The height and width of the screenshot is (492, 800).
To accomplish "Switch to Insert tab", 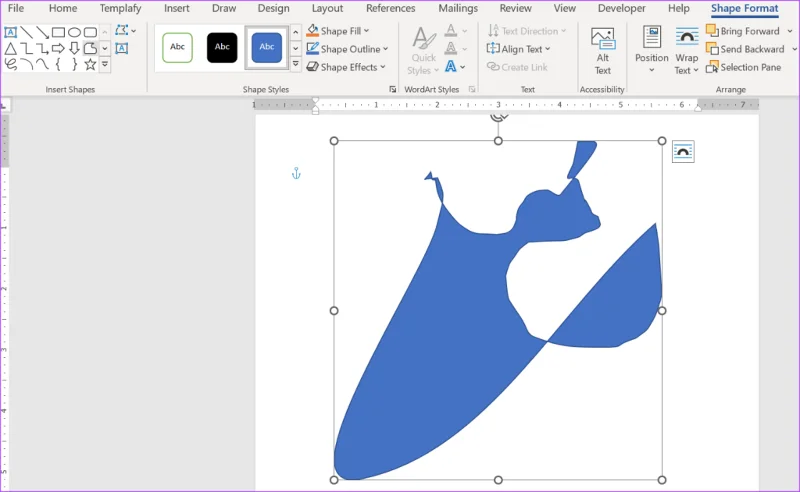I will tap(177, 8).
